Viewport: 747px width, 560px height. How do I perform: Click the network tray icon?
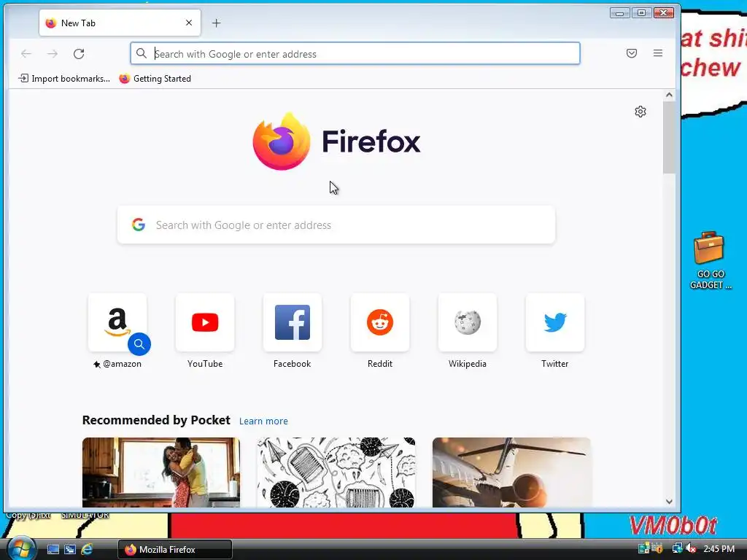point(677,548)
